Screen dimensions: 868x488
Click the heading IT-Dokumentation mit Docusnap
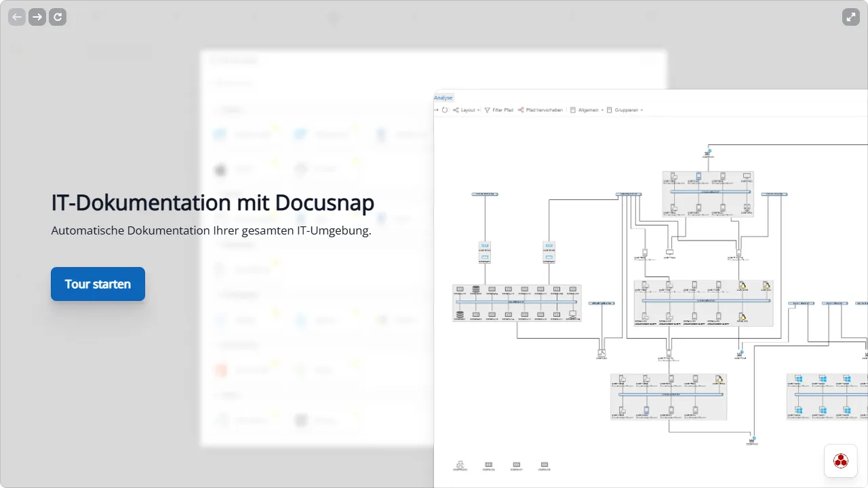tap(213, 203)
